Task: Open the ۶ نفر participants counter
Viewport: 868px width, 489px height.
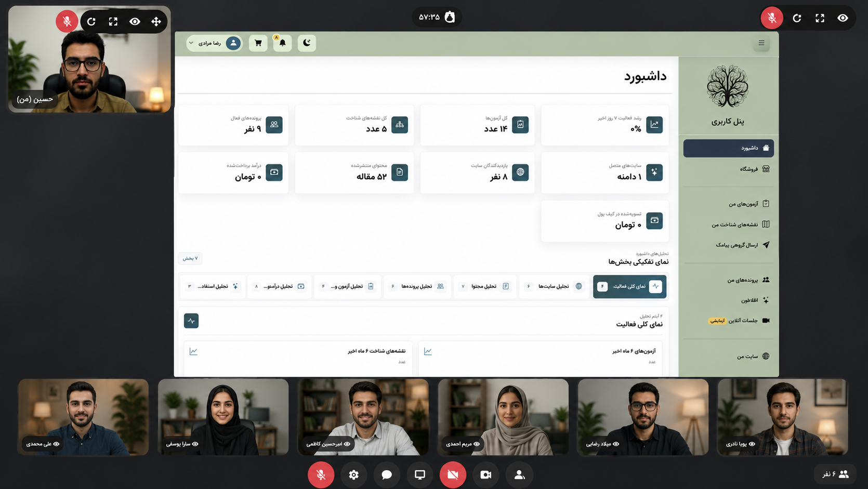Action: click(x=835, y=474)
